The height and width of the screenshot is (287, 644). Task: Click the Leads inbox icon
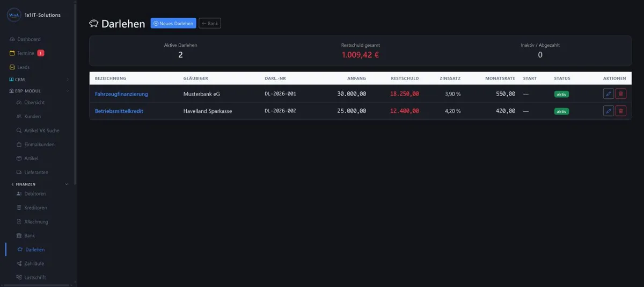pos(12,67)
